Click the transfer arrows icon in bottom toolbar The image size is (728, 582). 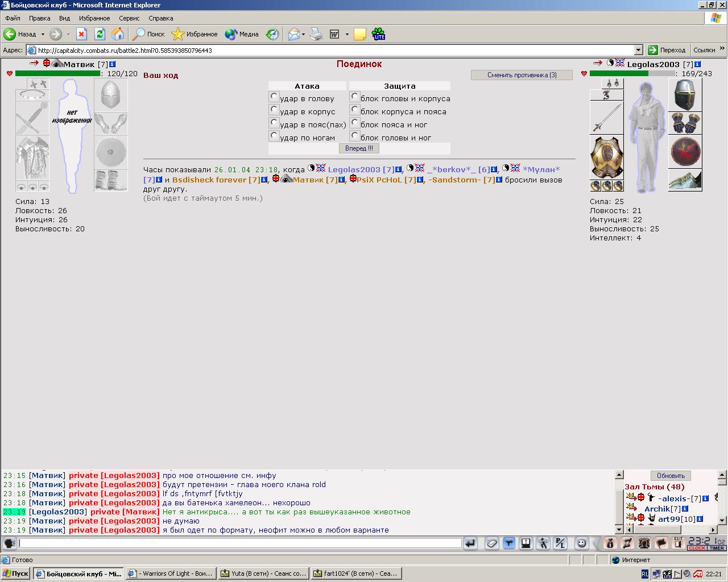(627, 543)
